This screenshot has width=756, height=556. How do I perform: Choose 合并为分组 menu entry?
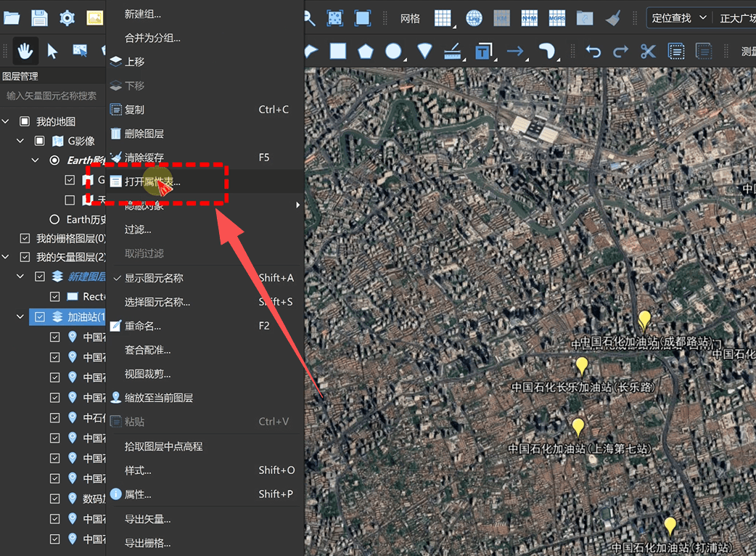pos(205,38)
